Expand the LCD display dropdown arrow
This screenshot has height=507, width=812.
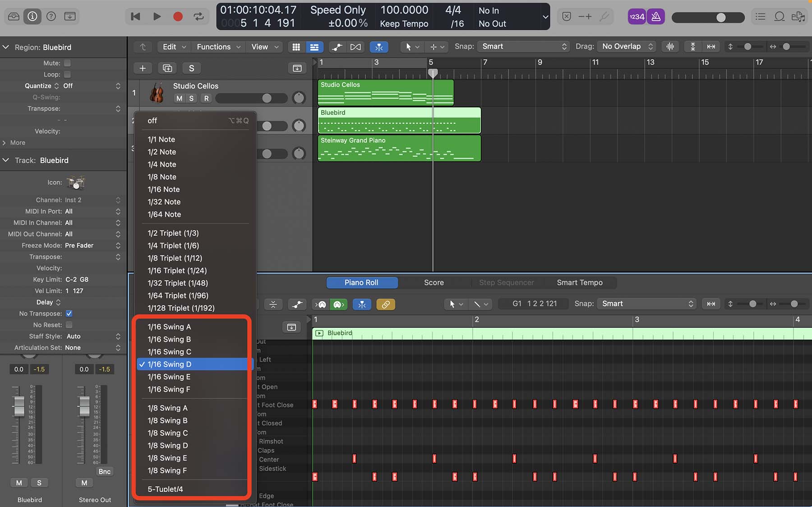pyautogui.click(x=545, y=17)
